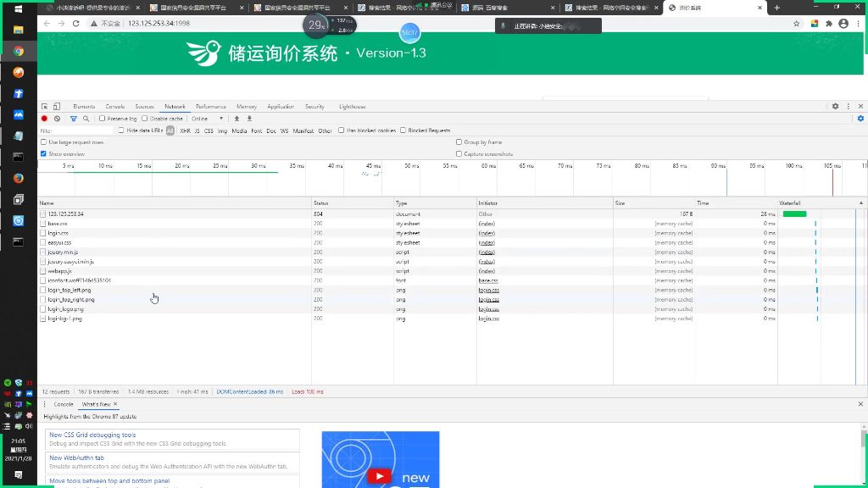Sort requests by Time column header
Viewport: 868px width, 488px height.
pyautogui.click(x=737, y=203)
